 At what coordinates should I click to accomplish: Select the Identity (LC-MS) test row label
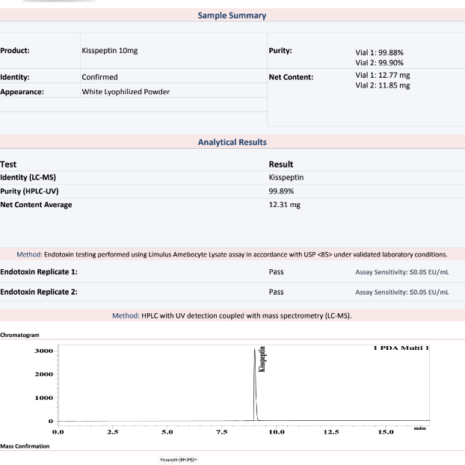point(28,177)
